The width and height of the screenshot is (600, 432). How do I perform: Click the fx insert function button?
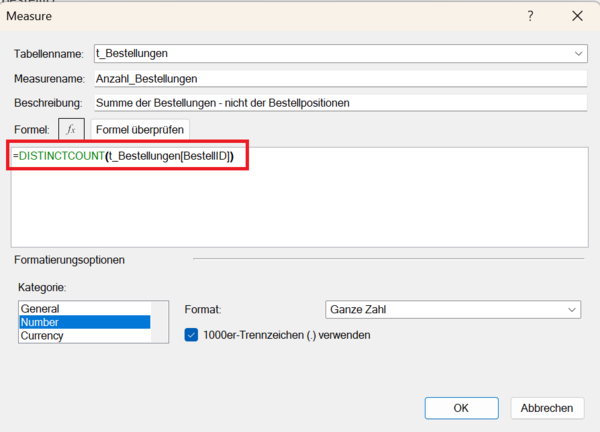click(x=70, y=129)
